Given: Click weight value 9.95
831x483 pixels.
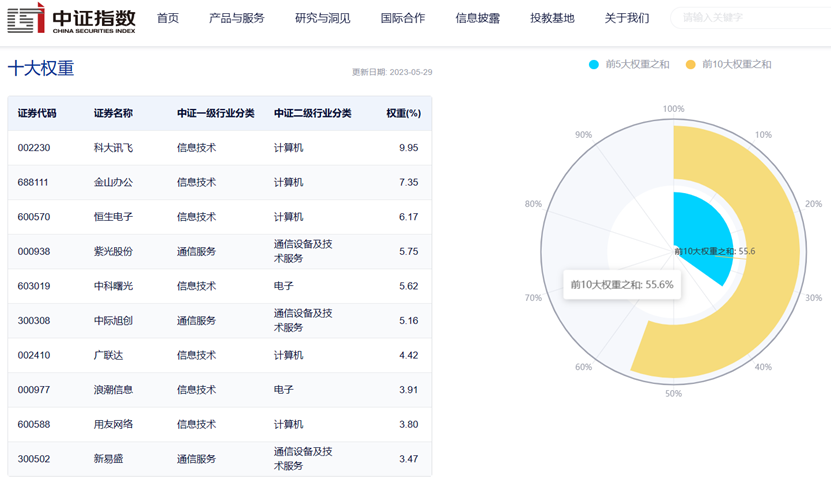Looking at the screenshot, I should pyautogui.click(x=409, y=148).
